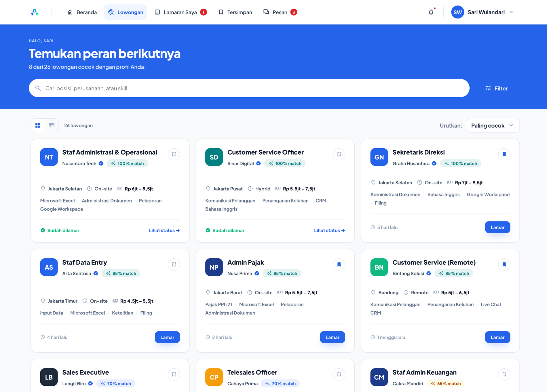Image resolution: width=547 pixels, height=392 pixels.
Task: Click the verified badge next to Graha Nusantara
Action: coord(434,163)
